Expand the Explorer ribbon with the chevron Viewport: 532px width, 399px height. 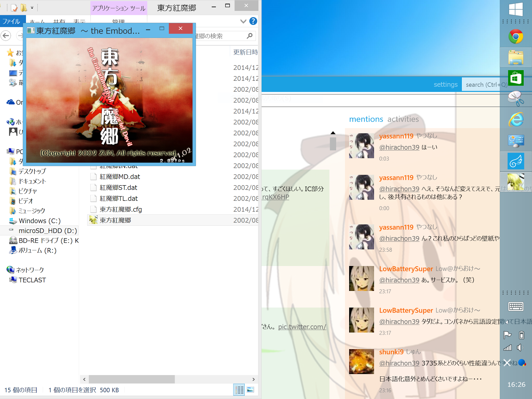[x=243, y=21]
